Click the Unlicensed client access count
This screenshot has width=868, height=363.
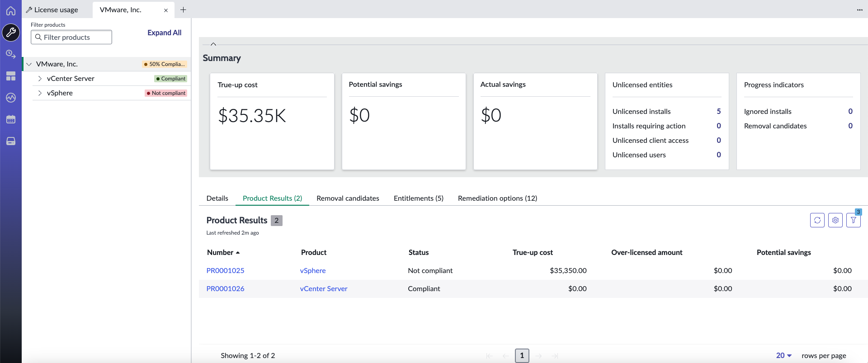(719, 140)
